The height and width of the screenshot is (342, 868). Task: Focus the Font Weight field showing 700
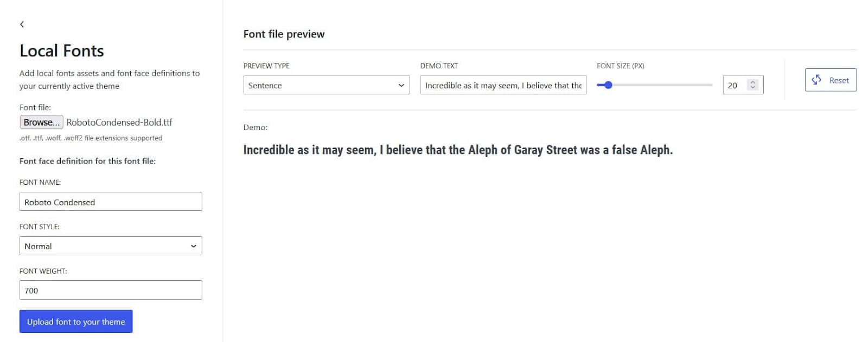click(x=111, y=290)
